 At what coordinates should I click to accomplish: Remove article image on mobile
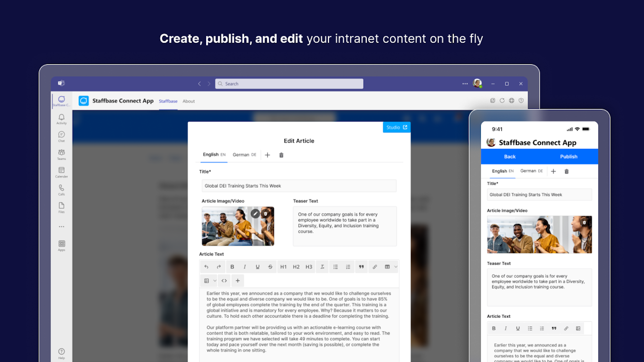[584, 222]
